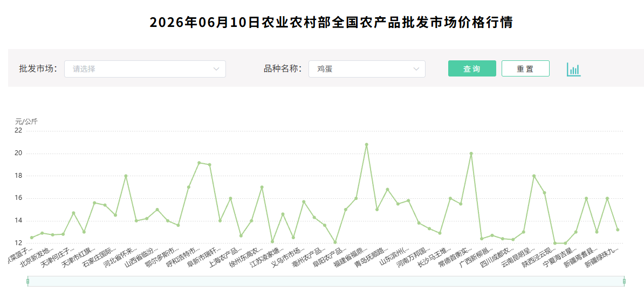The image size is (644, 299).
Task: Click the highest chart point near 20.8
Action: click(366, 144)
